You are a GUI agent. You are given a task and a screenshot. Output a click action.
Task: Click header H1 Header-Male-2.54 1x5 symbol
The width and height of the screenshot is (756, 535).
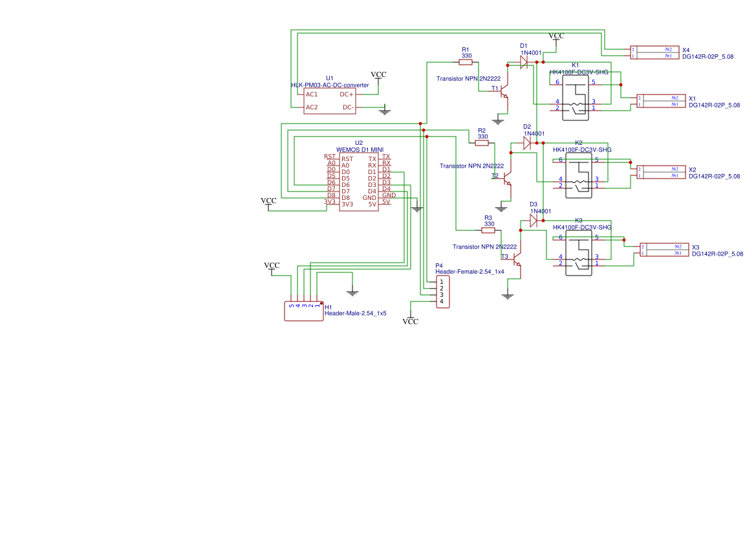[x=303, y=311]
